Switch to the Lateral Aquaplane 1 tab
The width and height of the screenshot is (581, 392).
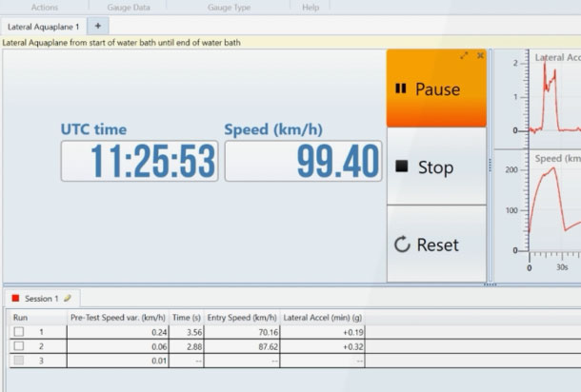click(x=44, y=26)
